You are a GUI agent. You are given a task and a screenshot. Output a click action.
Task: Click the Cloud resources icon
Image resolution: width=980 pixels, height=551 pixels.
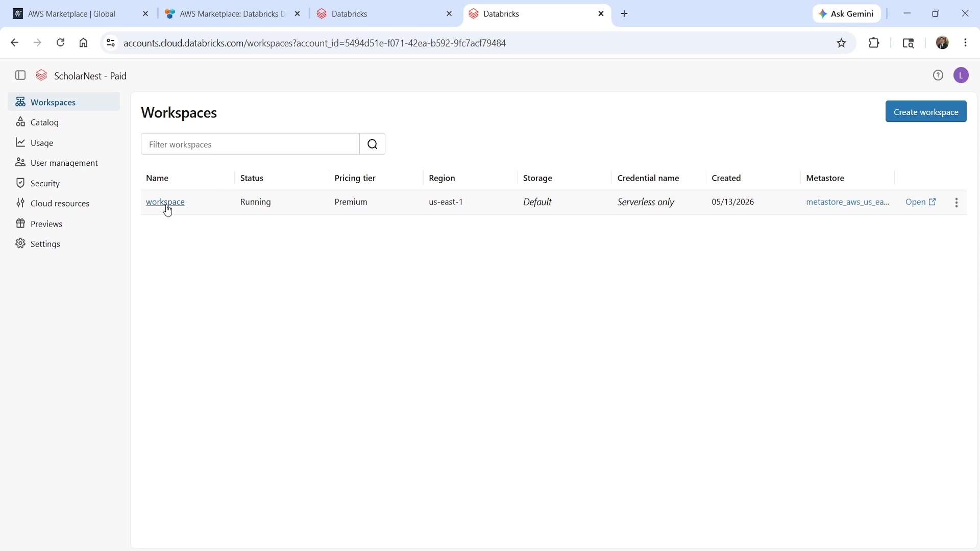tap(20, 204)
